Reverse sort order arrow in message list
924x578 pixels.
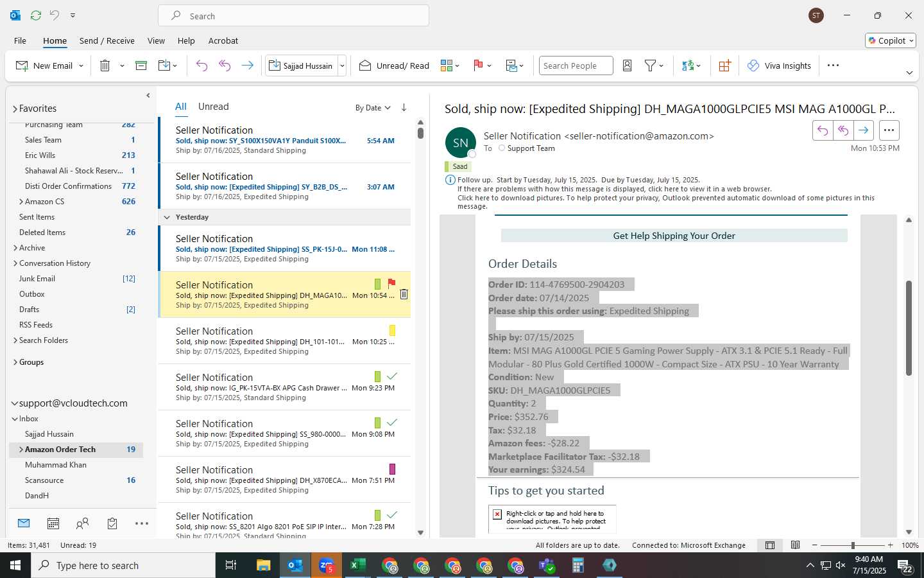click(404, 107)
